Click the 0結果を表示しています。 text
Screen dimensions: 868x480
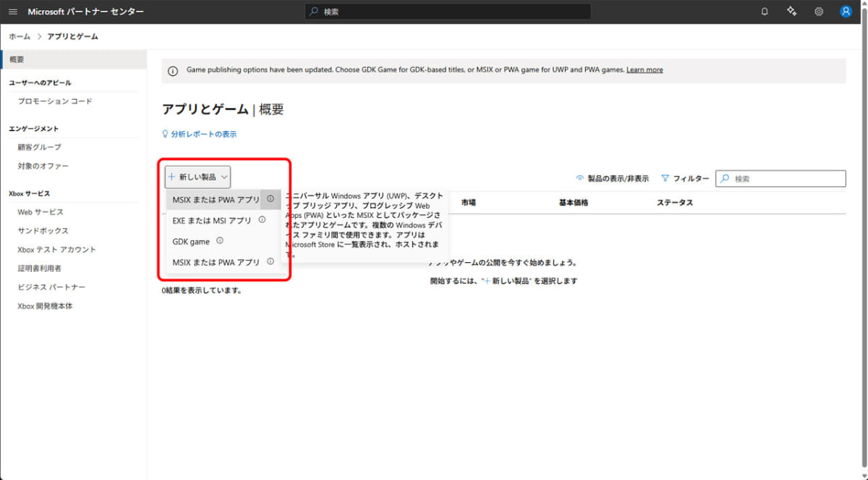(201, 290)
